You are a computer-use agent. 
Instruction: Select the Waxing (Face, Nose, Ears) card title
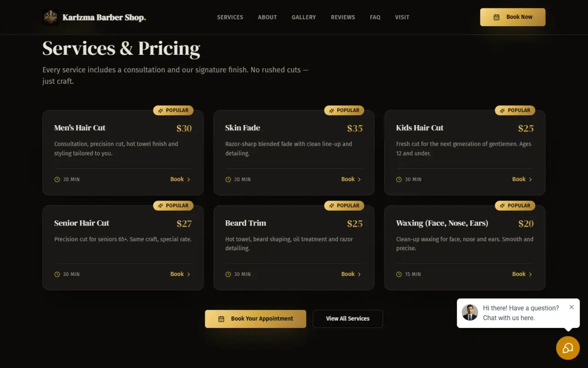[x=442, y=223]
